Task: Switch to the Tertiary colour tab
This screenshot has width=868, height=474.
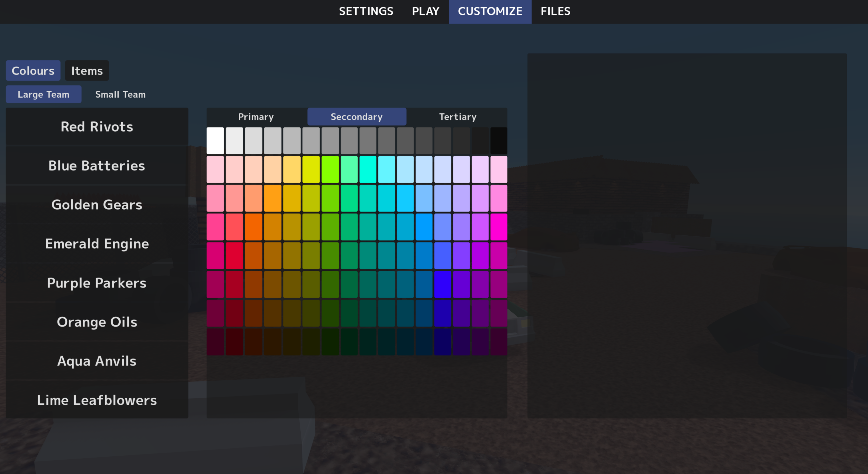Action: [x=458, y=117]
